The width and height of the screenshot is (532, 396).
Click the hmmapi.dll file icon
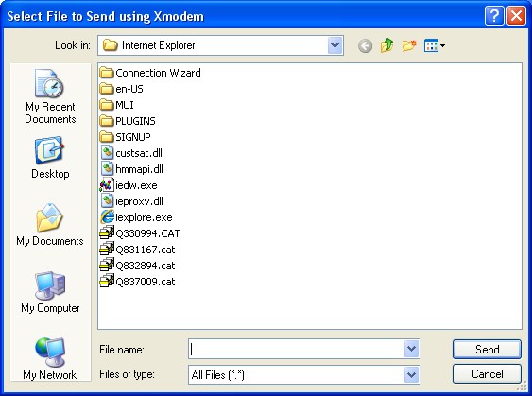coord(107,169)
